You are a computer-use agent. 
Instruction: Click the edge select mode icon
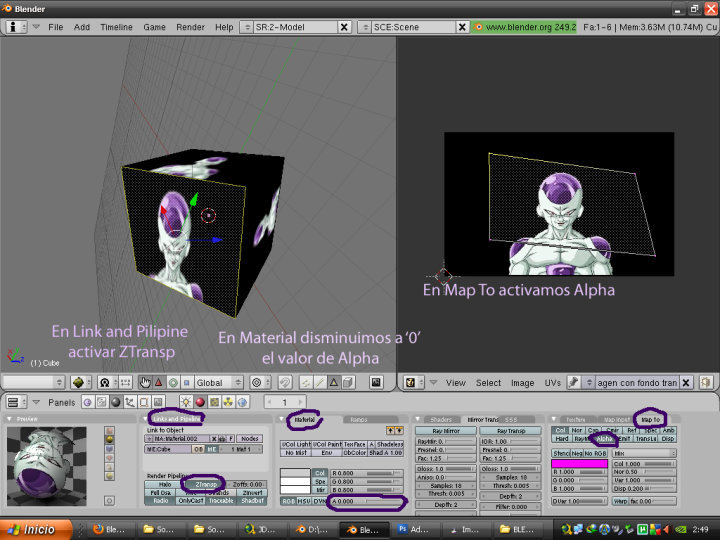click(x=321, y=382)
